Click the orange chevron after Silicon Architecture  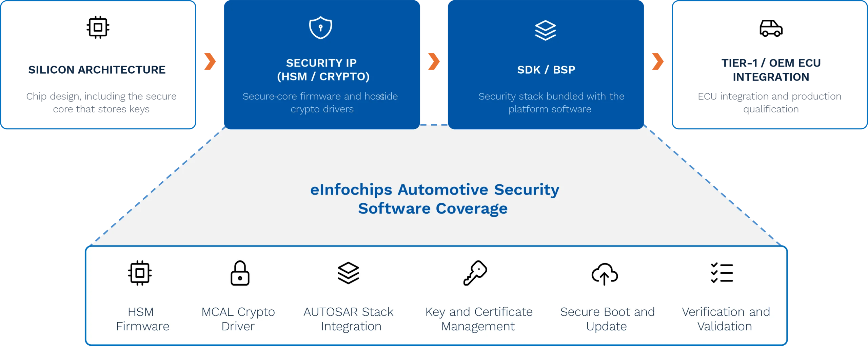tap(210, 61)
